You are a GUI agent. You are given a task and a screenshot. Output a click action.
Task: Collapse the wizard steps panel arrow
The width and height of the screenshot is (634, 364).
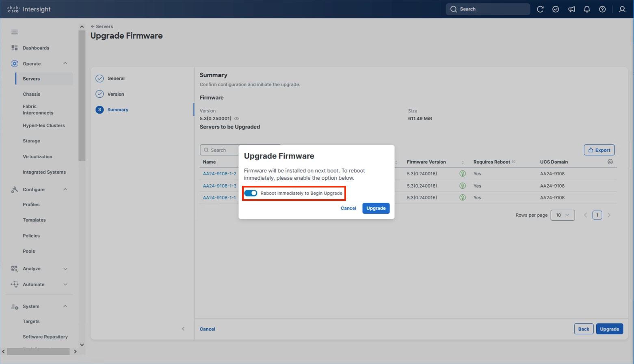(183, 329)
